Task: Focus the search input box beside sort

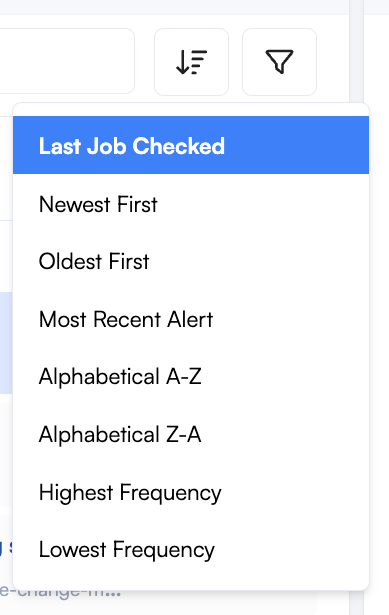Action: 67,61
